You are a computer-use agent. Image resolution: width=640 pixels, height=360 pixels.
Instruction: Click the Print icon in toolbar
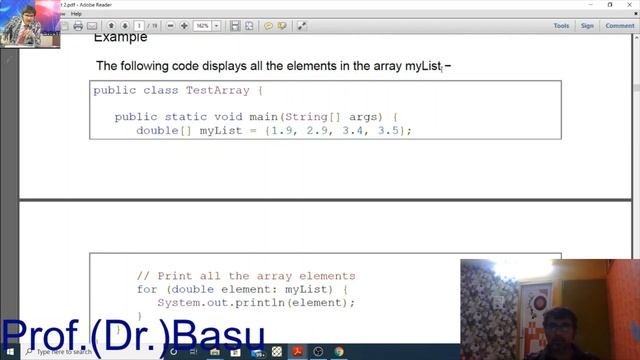click(78, 26)
